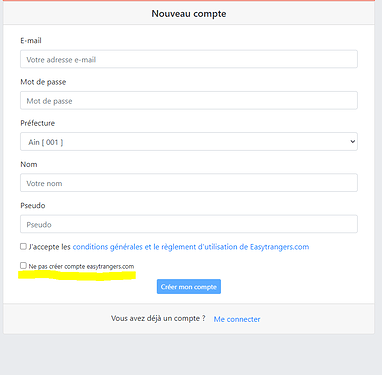Screen dimensions: 382x375
Task: Click the Votre nom input field
Action: (189, 183)
